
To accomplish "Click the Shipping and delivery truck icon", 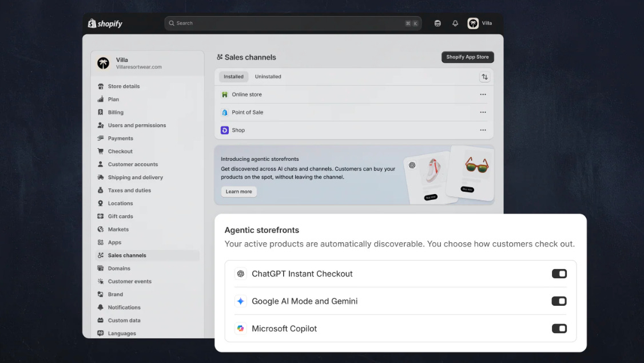I will point(101,177).
